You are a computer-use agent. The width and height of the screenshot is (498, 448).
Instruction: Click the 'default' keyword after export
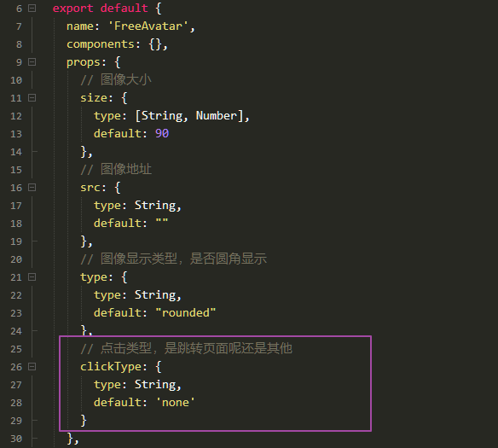coord(124,9)
